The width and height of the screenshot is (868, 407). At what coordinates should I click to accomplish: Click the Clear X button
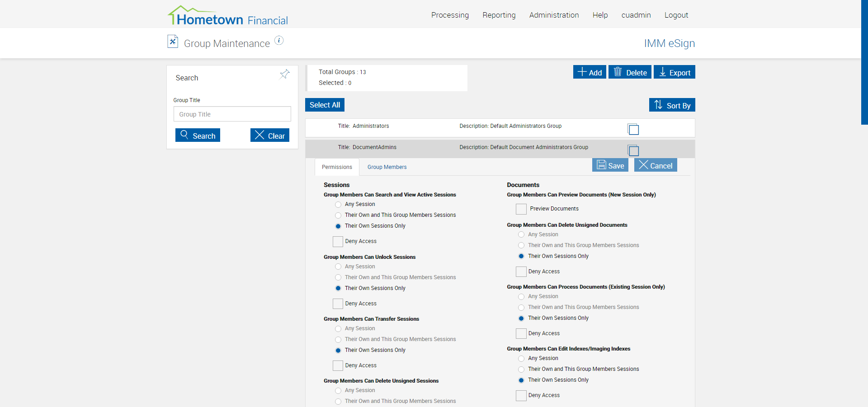(270, 136)
